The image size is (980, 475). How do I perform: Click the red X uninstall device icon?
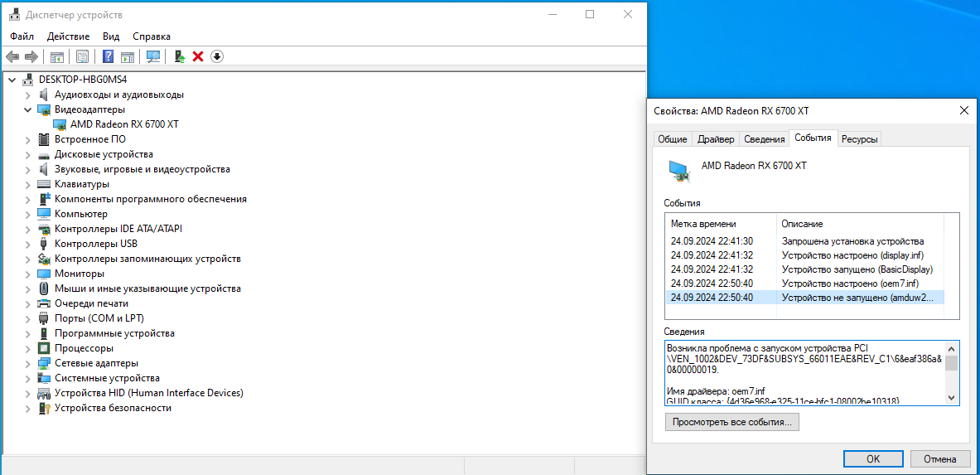point(198,57)
